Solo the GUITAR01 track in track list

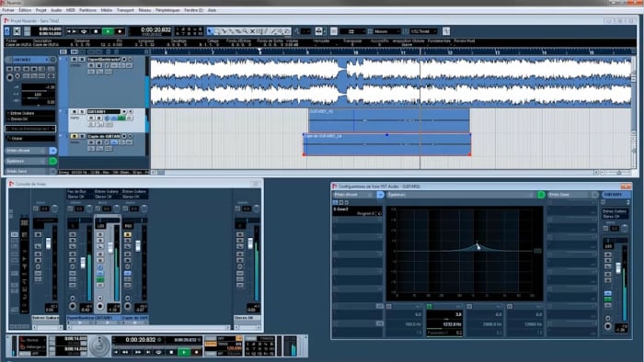(81, 111)
